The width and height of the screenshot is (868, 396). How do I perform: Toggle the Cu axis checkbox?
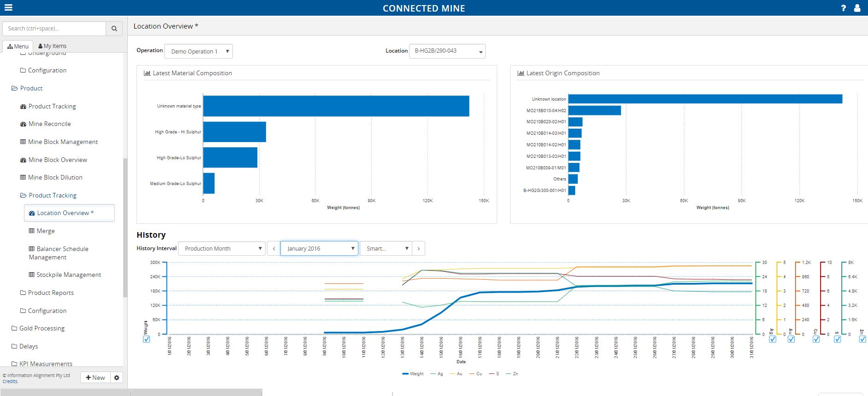pyautogui.click(x=816, y=339)
